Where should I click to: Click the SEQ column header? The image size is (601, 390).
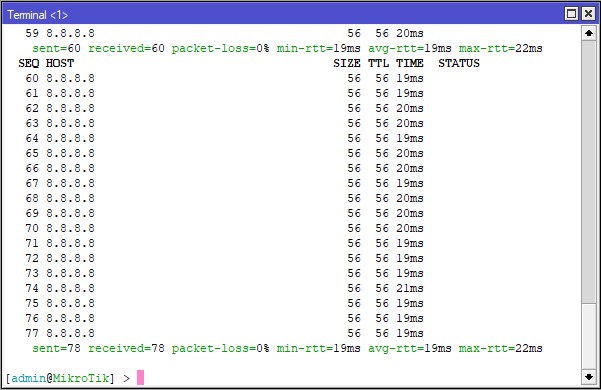click(28, 63)
